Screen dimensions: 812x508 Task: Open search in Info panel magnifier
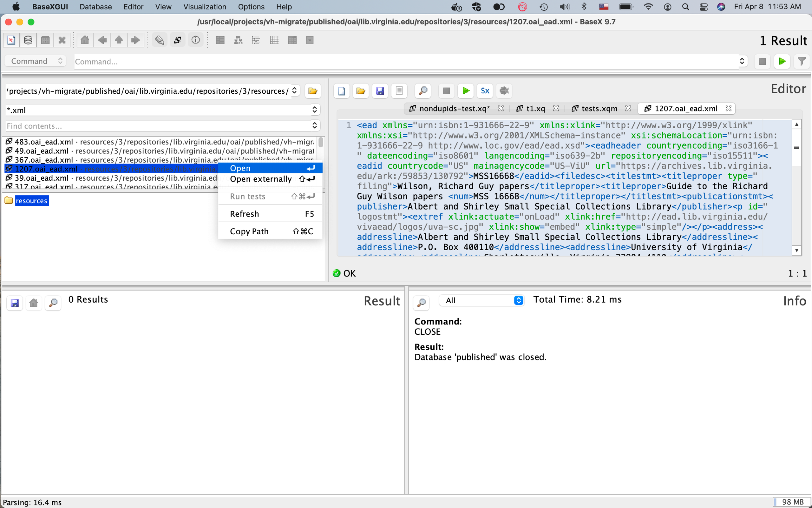422,303
